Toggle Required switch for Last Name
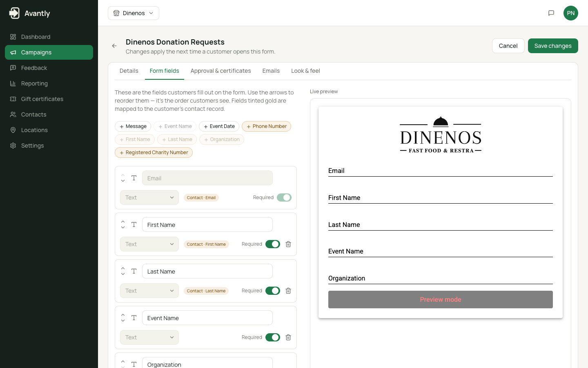Viewport: 588px width, 368px height. (x=273, y=291)
